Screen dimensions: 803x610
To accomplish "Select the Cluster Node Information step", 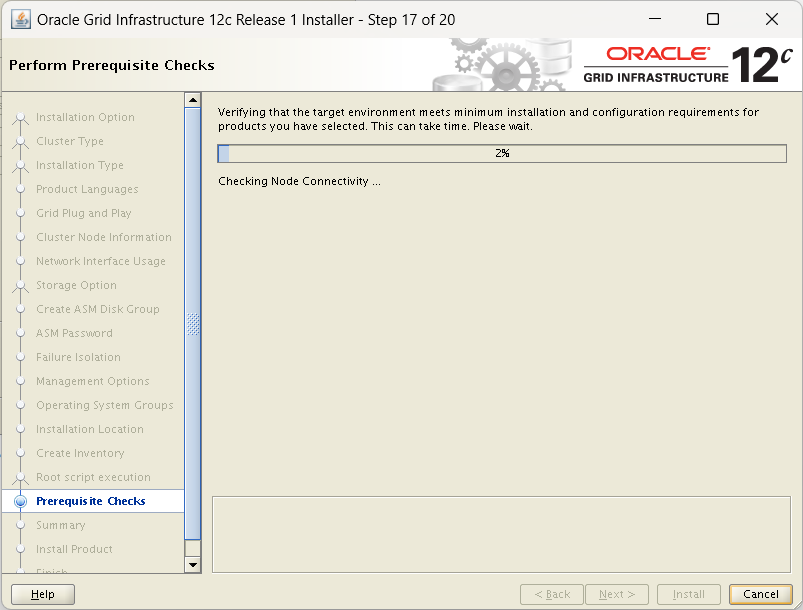I will click(103, 237).
